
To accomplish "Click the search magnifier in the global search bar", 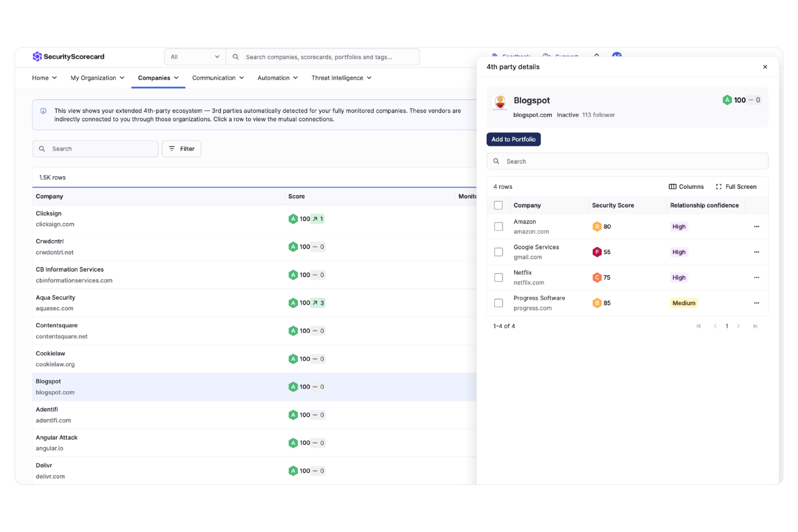I will click(x=236, y=56).
